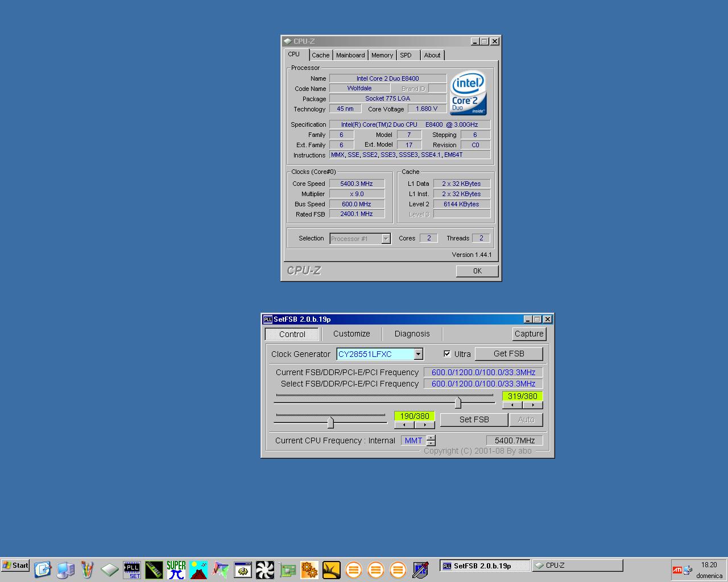The image size is (728, 582).
Task: Activate the CPU-Z taskbar button
Action: pyautogui.click(x=577, y=566)
